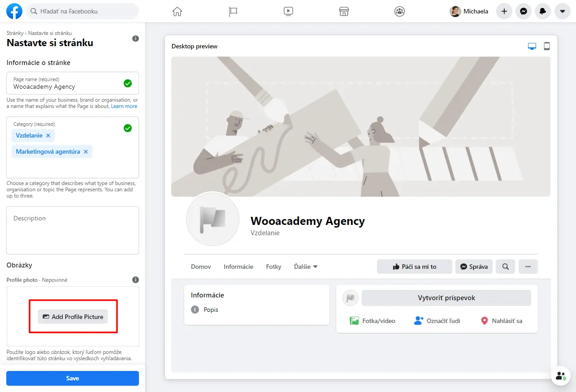The width and height of the screenshot is (576, 392).
Task: Click the preview search magnifier button
Action: (506, 267)
